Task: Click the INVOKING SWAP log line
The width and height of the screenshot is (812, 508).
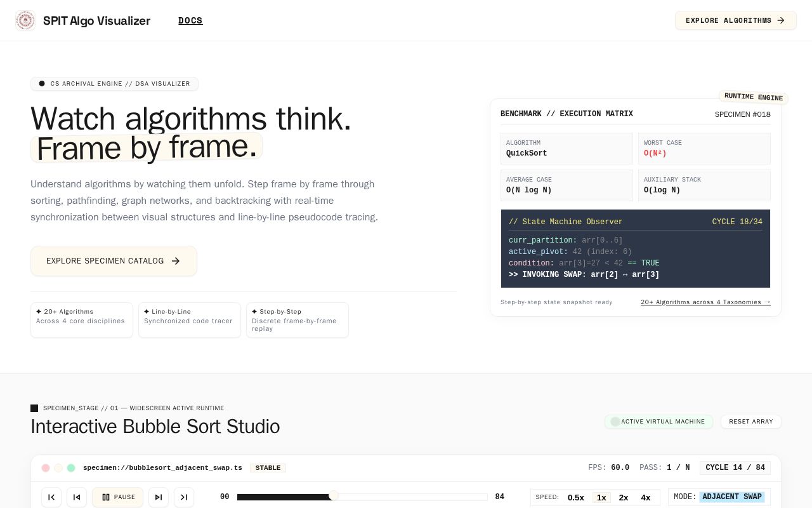Action: [584, 275]
